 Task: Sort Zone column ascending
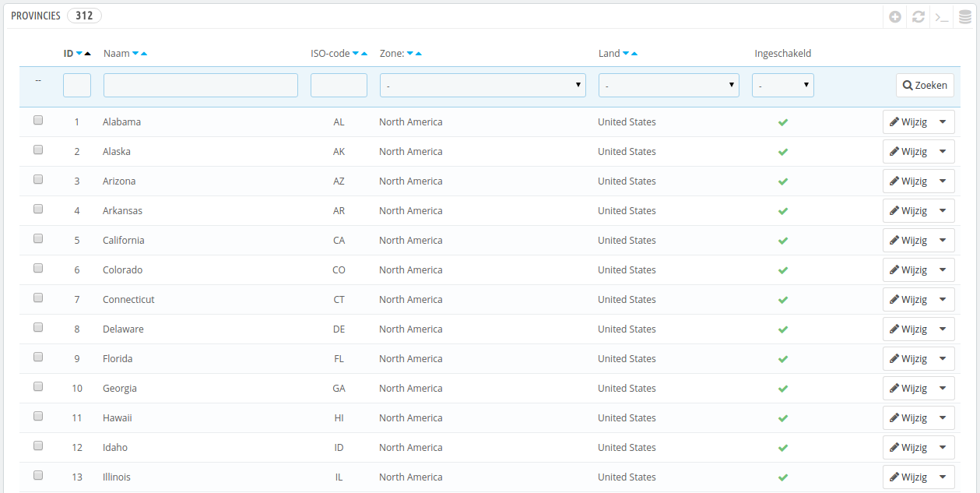pyautogui.click(x=419, y=54)
